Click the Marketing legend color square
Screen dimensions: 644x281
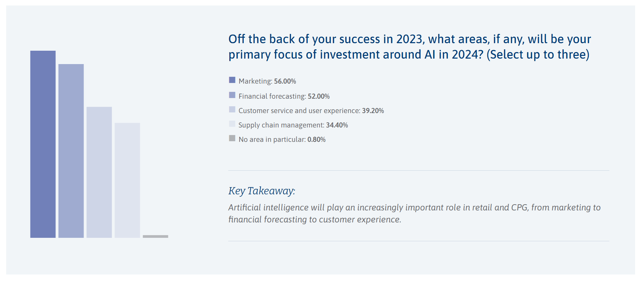[x=232, y=80]
